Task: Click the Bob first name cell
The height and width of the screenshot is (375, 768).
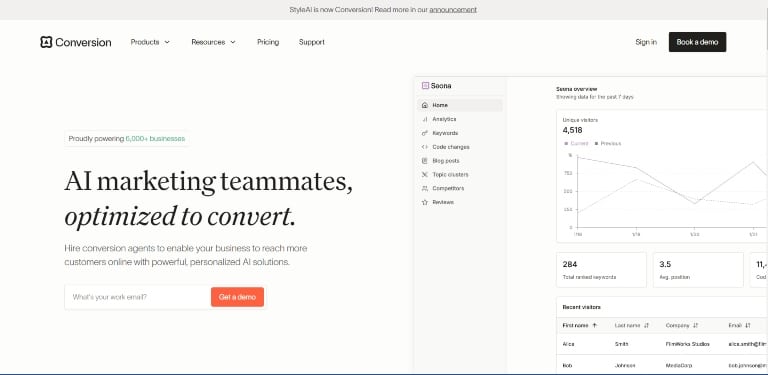Action: coord(567,366)
